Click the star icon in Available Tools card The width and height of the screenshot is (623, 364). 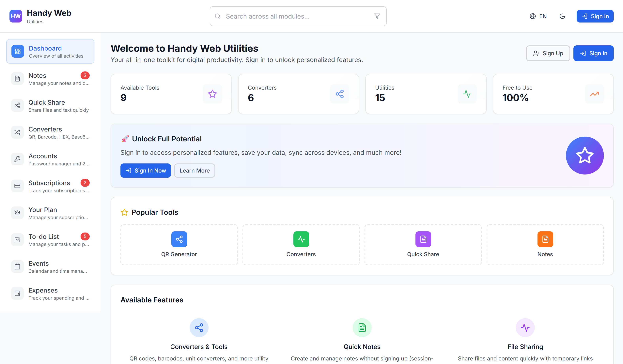(212, 94)
